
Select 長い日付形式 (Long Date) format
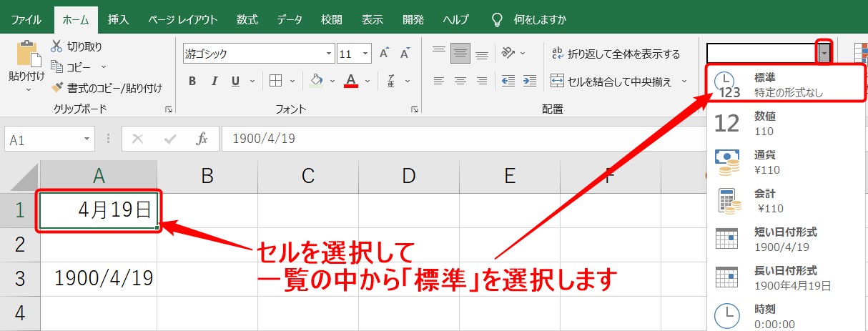(x=787, y=278)
